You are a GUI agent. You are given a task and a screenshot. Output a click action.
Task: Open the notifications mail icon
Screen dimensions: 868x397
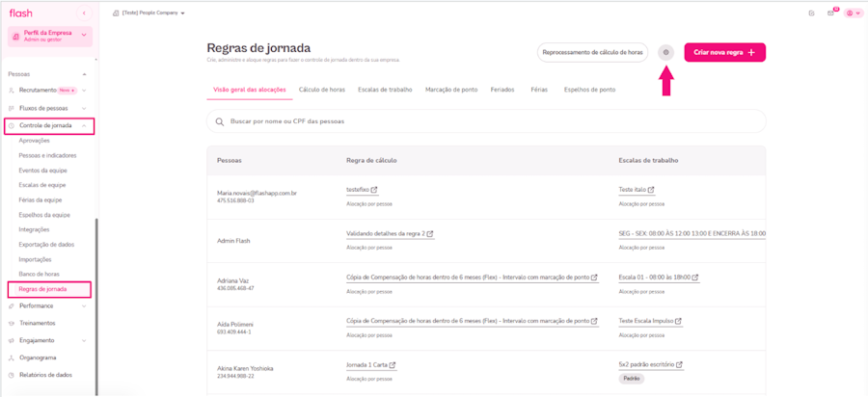point(830,13)
